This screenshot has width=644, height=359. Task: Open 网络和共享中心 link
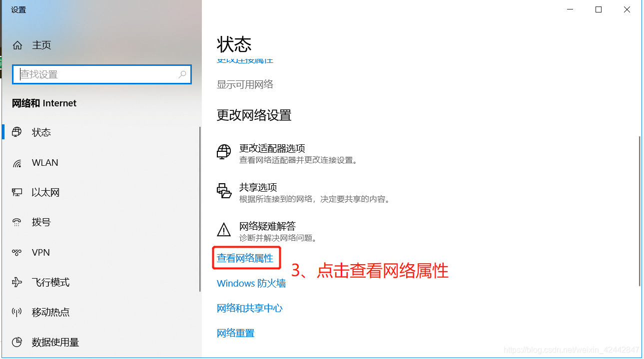coord(250,308)
